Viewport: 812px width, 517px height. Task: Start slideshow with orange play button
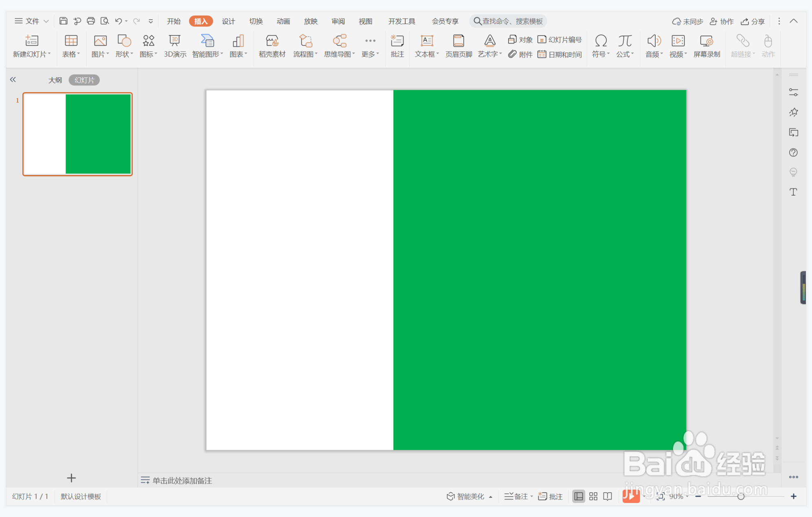tap(631, 496)
